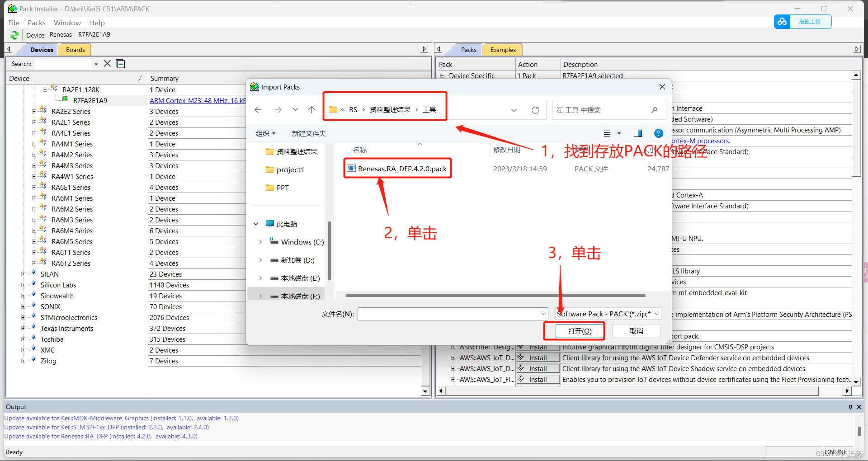Open view options dropdown arrow
Viewport: 868px width, 461px height.
(619, 133)
